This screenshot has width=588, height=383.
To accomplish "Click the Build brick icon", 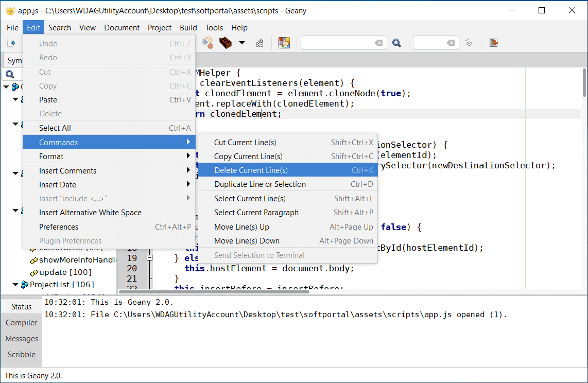I will point(226,43).
